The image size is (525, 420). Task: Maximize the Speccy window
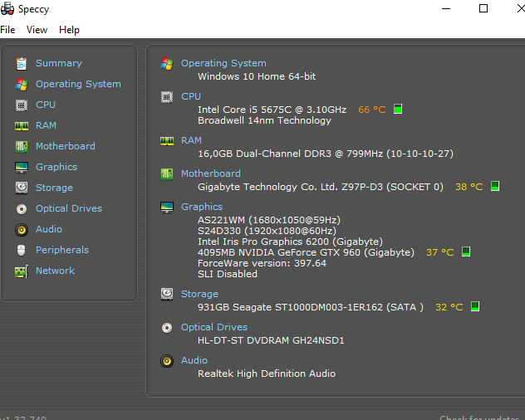click(x=483, y=8)
